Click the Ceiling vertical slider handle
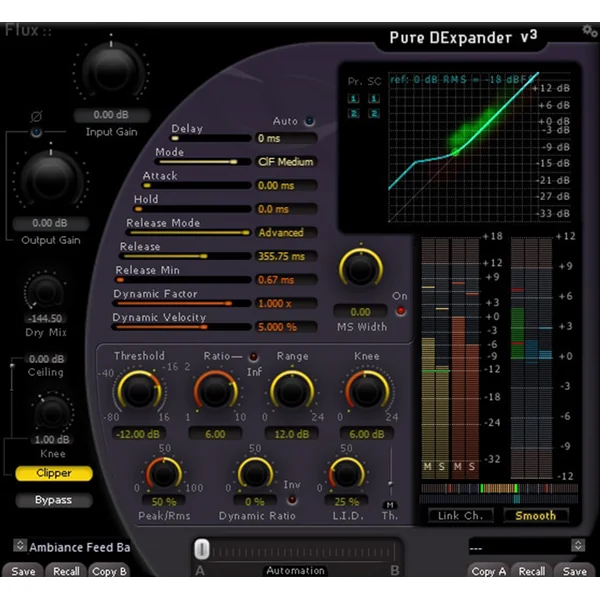Image resolution: width=600 pixels, height=600 pixels. pyautogui.click(x=12, y=366)
